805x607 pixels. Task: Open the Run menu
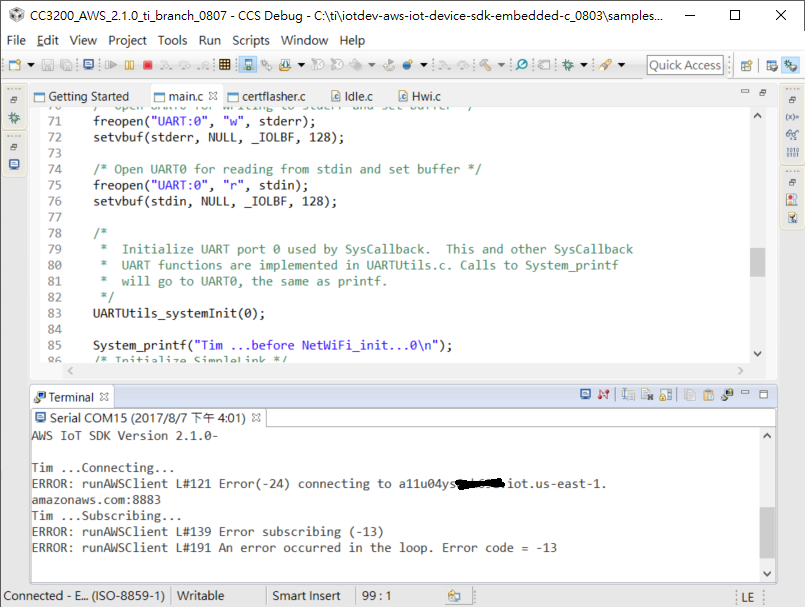(210, 40)
